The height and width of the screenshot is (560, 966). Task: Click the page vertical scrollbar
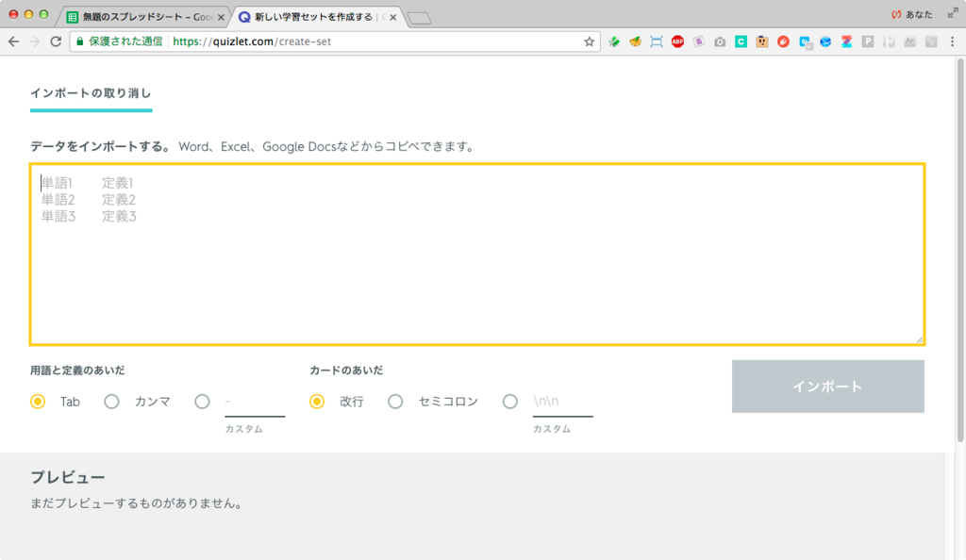click(959, 249)
